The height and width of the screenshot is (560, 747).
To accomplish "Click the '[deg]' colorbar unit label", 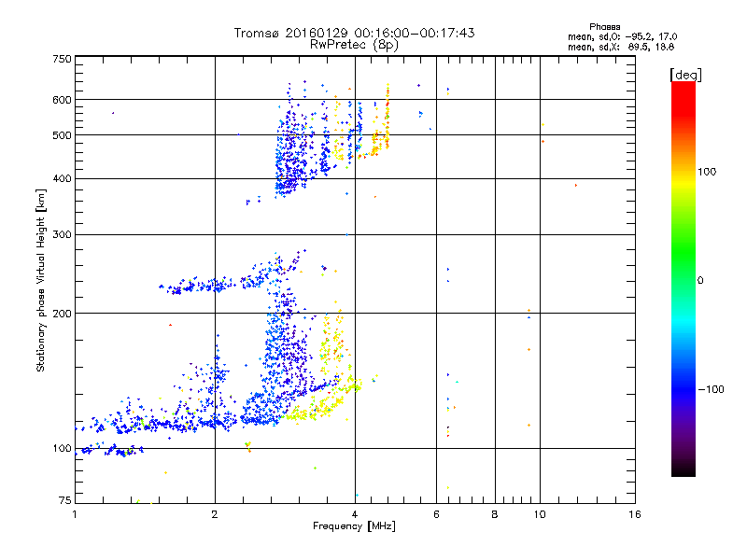I will tap(685, 75).
